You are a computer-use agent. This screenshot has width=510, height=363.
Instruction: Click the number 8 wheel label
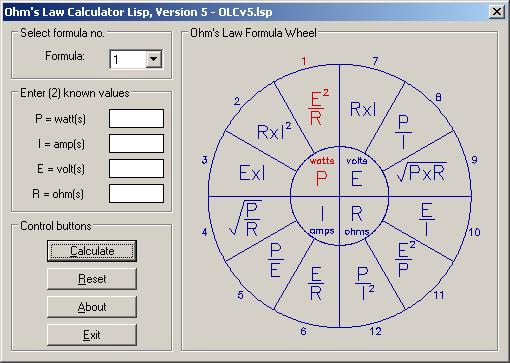tap(438, 97)
